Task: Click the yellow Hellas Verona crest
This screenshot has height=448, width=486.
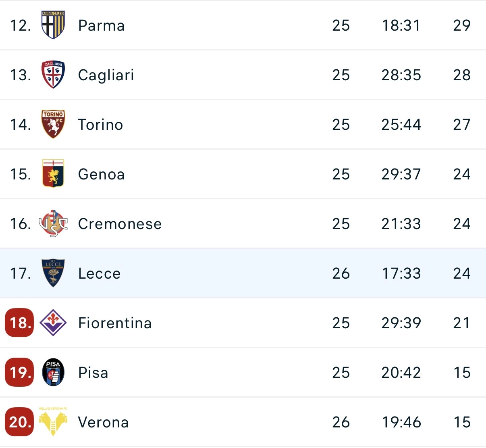Action: click(x=53, y=421)
